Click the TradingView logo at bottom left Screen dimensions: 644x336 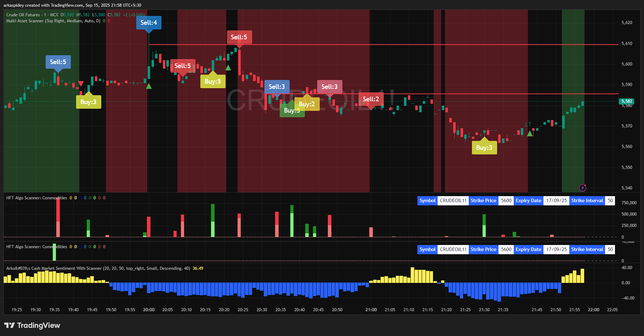coord(32,325)
